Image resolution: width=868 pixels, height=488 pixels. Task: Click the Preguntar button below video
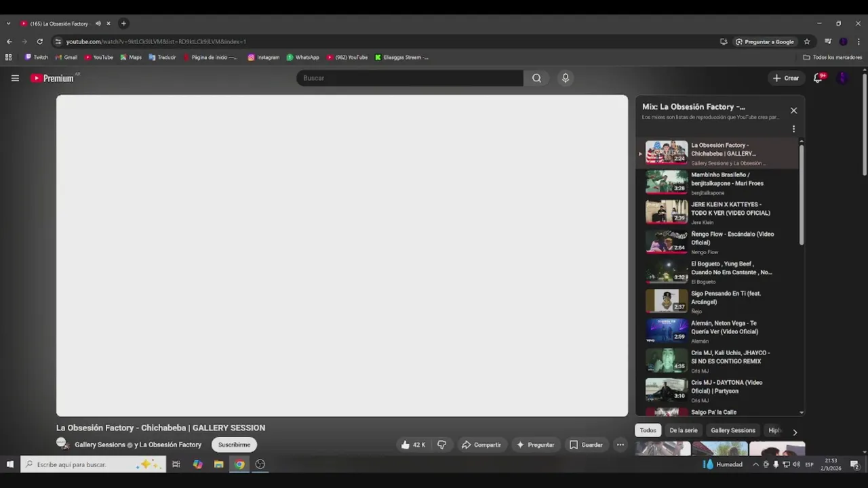(535, 445)
